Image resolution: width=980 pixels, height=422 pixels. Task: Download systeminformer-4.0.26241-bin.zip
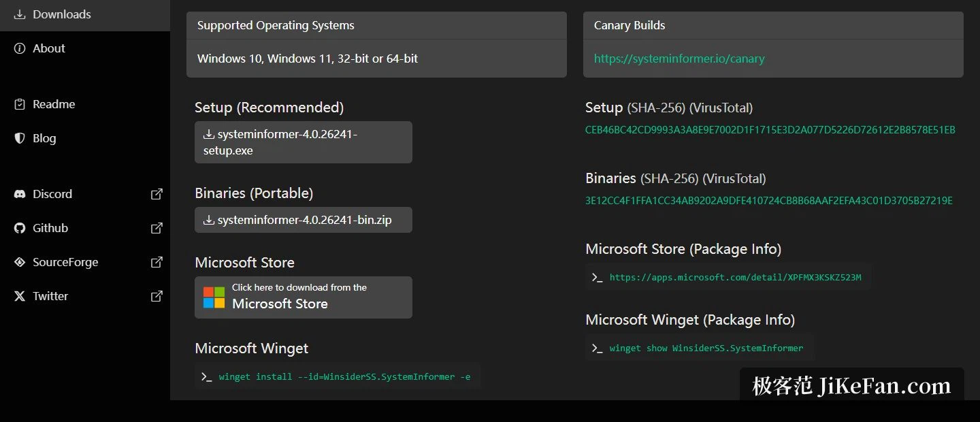[304, 220]
